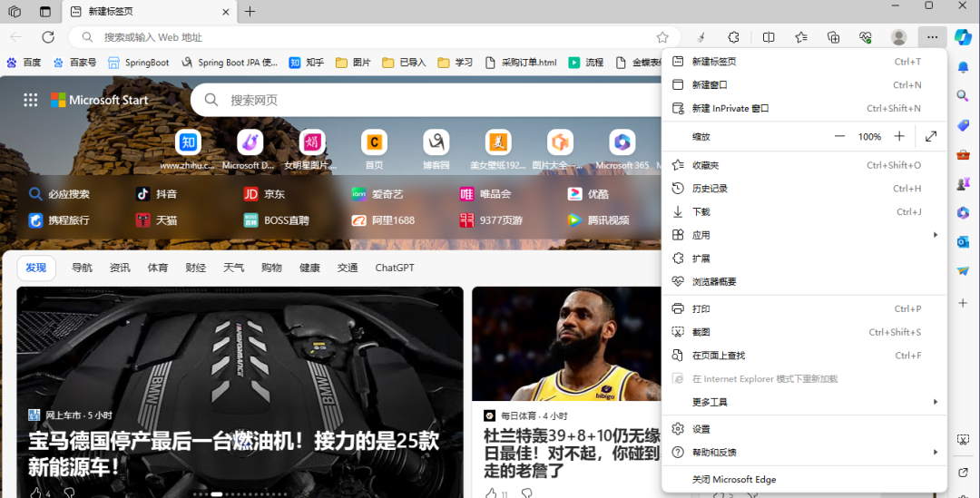This screenshot has height=498, width=980.
Task: Increase zoom with the plus button
Action: pyautogui.click(x=899, y=136)
